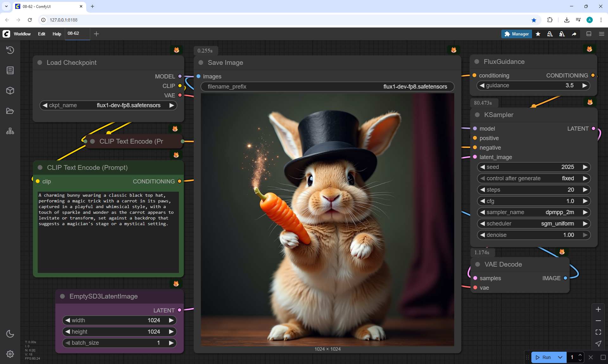Toggle dark theme moon icon

(x=10, y=334)
